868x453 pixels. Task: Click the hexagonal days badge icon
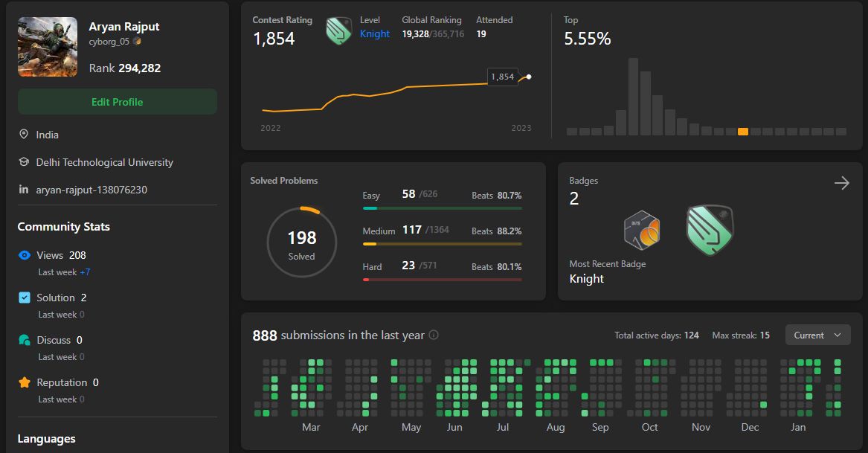coord(642,231)
